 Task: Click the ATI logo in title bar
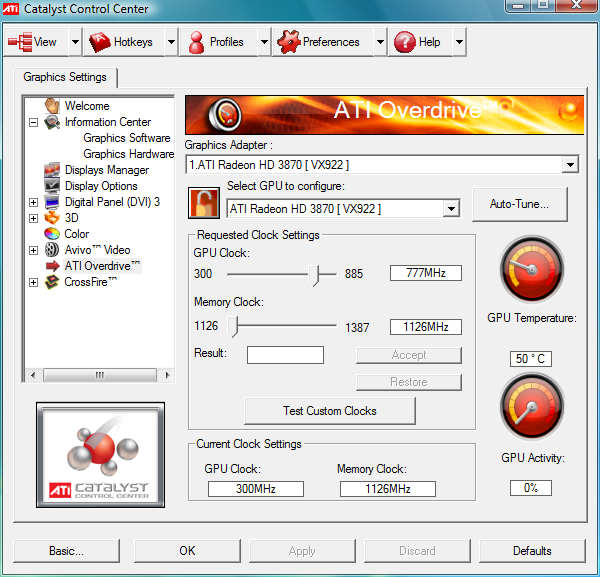11,8
